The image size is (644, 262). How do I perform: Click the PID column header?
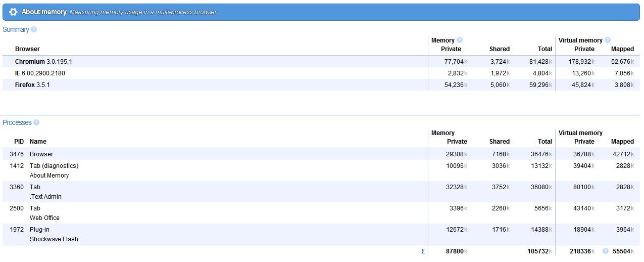[x=19, y=142]
